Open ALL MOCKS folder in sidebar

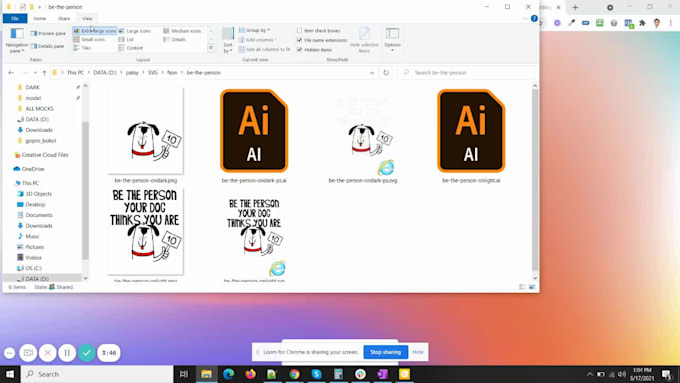[39, 108]
